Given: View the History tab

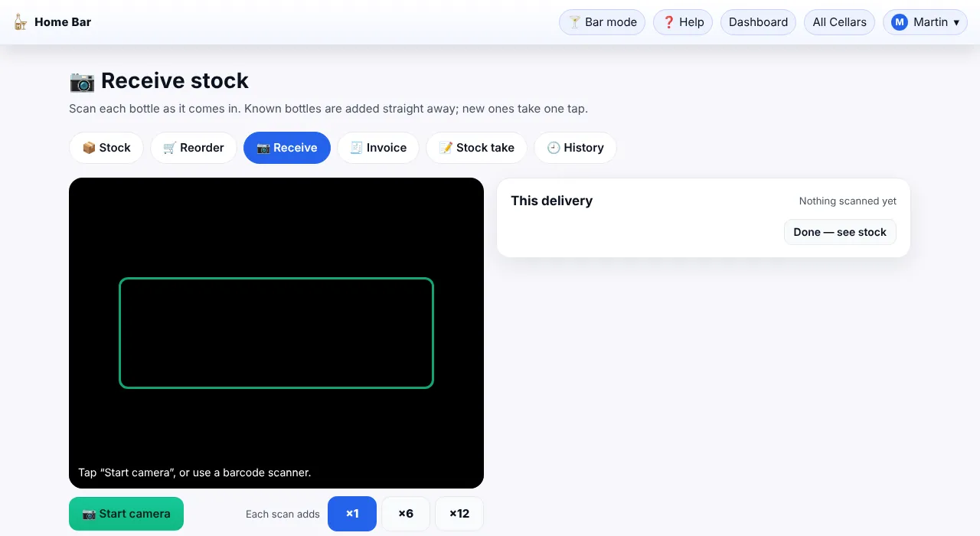Looking at the screenshot, I should click(x=575, y=148).
